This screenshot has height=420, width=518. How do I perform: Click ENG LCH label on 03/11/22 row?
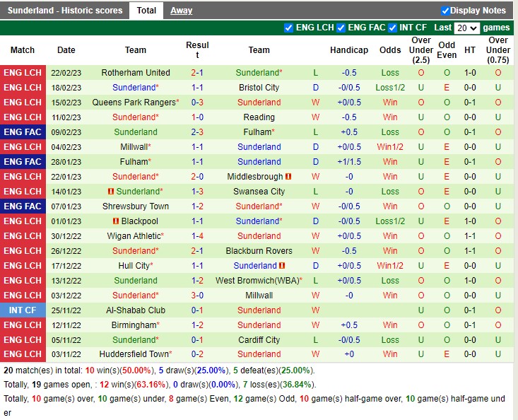23,354
